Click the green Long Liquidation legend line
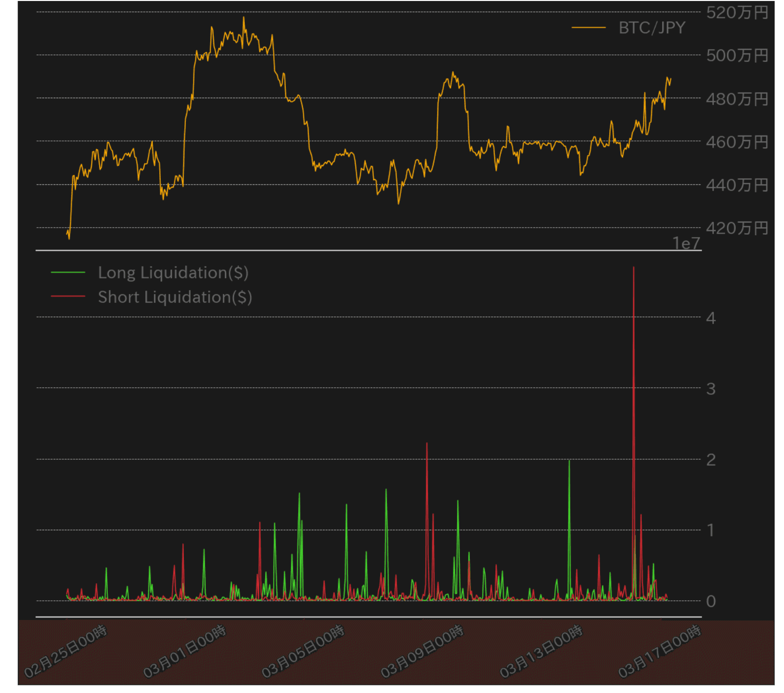Image resolution: width=784 pixels, height=693 pixels. coord(68,272)
